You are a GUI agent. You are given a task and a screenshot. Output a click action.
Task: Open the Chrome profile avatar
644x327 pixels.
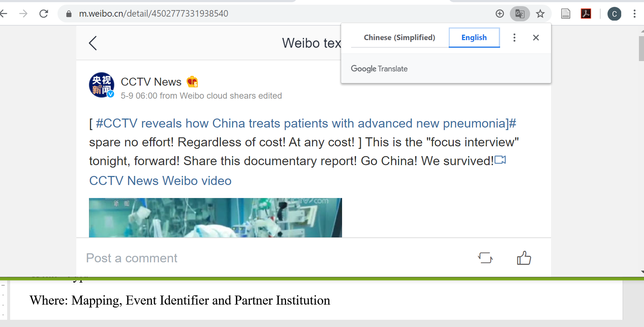click(614, 14)
